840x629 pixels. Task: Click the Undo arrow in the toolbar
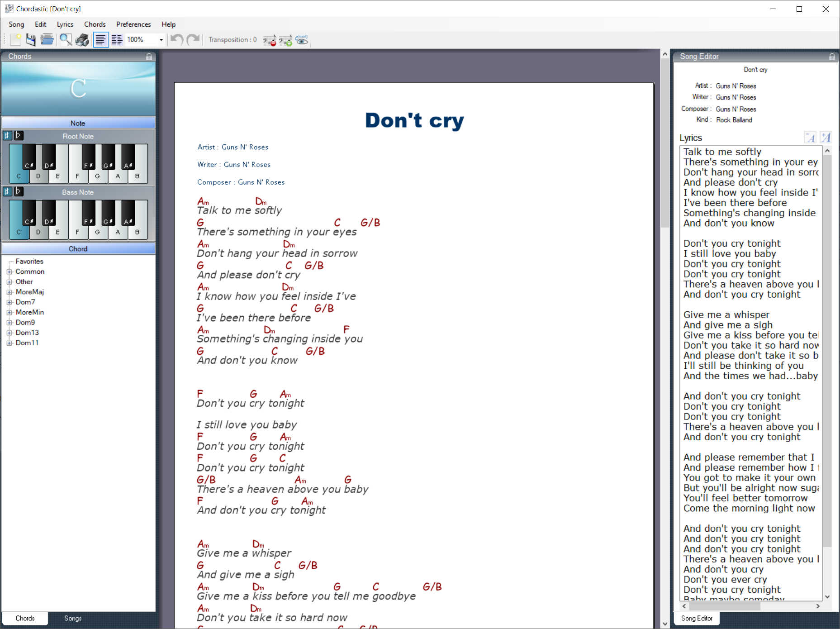176,40
